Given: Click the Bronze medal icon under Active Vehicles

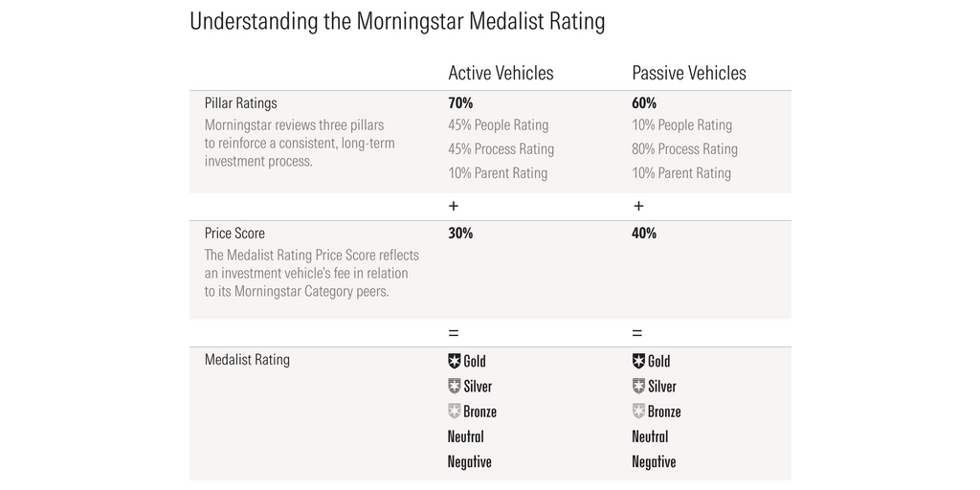Looking at the screenshot, I should (x=455, y=412).
